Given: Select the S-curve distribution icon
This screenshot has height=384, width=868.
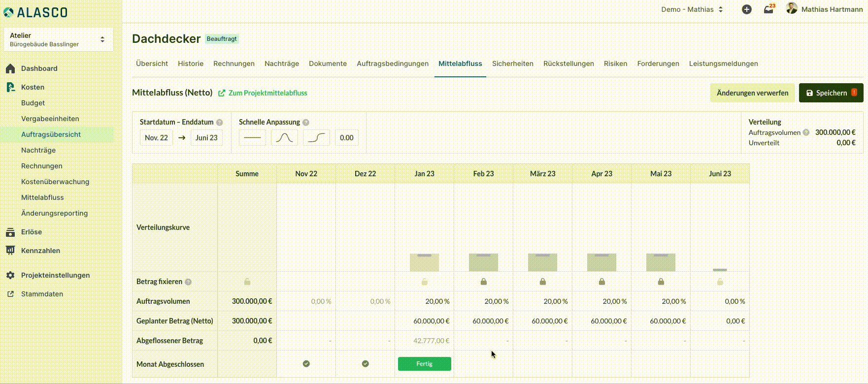Looking at the screenshot, I should click(316, 138).
